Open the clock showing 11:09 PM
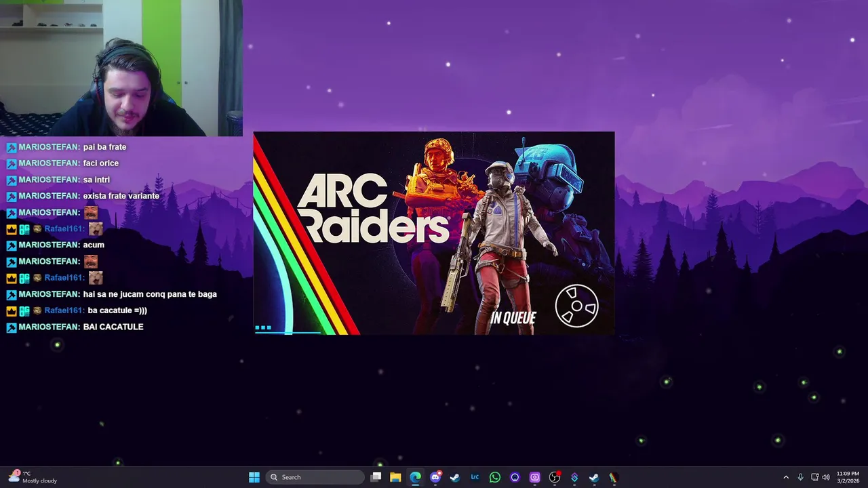868x488 pixels. click(848, 477)
